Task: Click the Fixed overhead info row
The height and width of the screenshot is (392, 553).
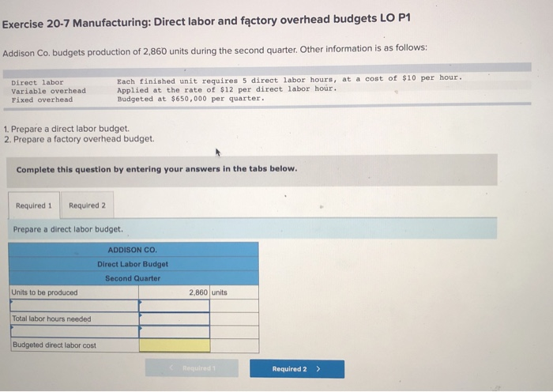Action: click(x=138, y=99)
